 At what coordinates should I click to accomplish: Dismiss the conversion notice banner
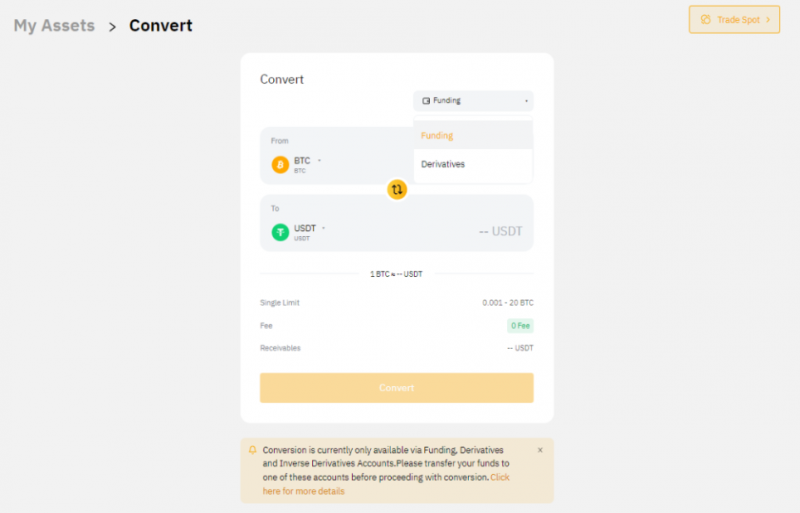tap(540, 450)
